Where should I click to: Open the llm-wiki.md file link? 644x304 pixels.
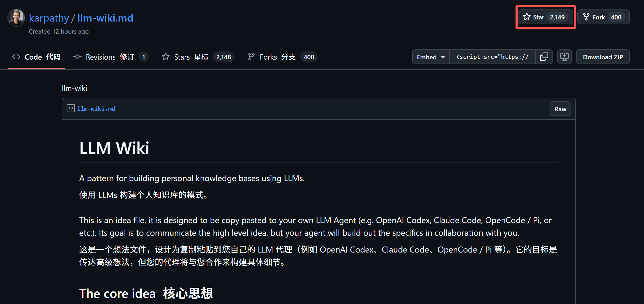[96, 108]
